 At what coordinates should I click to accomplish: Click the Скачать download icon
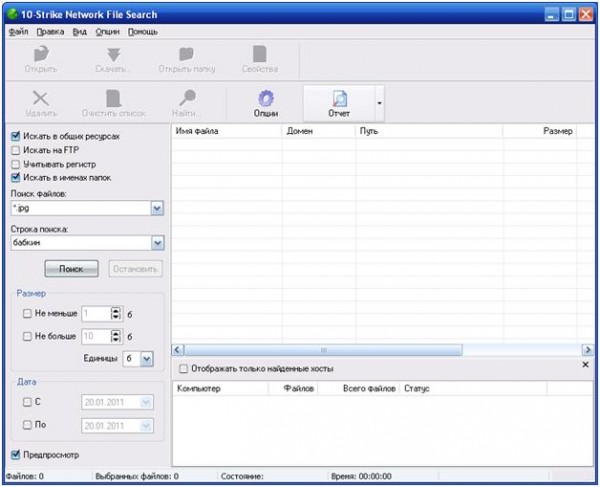tap(113, 54)
